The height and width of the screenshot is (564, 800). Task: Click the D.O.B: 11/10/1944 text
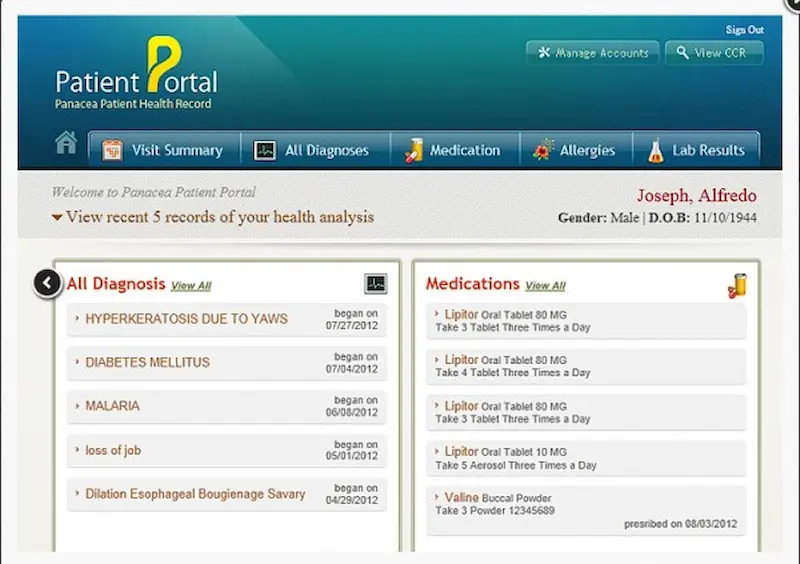703,218
